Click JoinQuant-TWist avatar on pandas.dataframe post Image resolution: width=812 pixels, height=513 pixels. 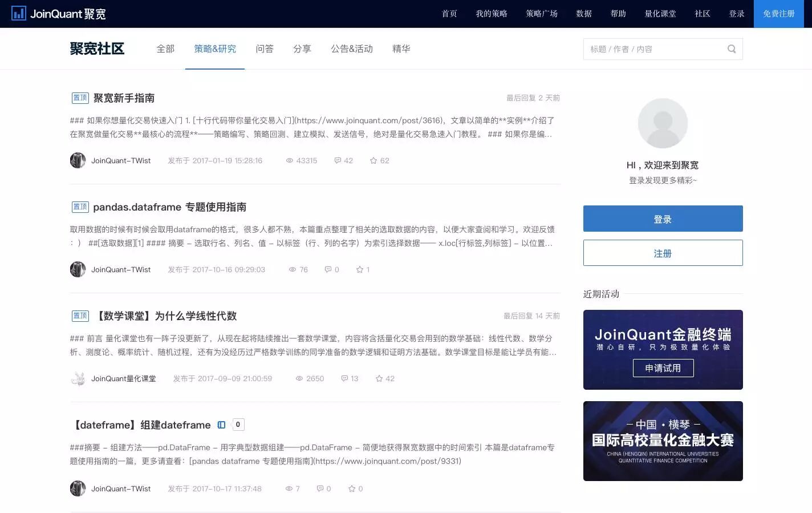78,269
